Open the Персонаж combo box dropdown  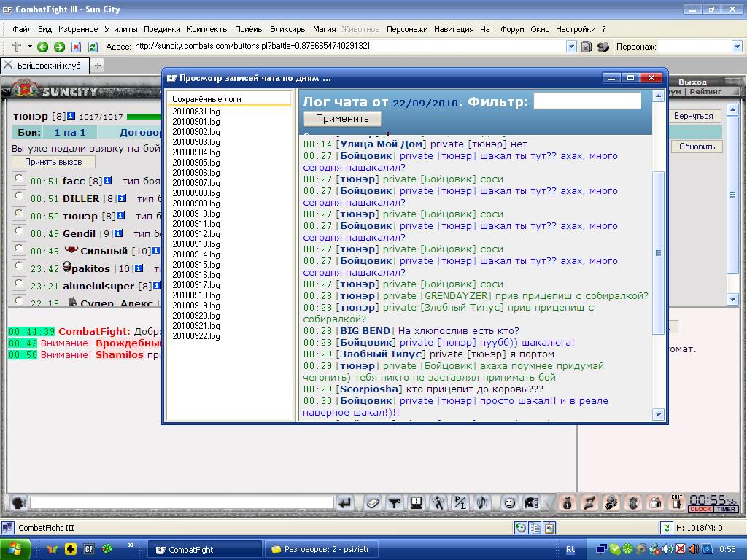point(737,46)
